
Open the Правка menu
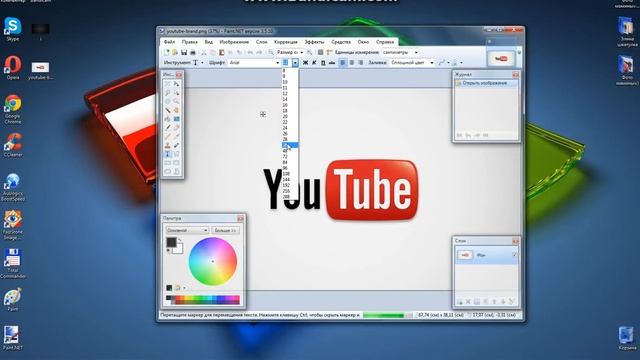point(190,42)
